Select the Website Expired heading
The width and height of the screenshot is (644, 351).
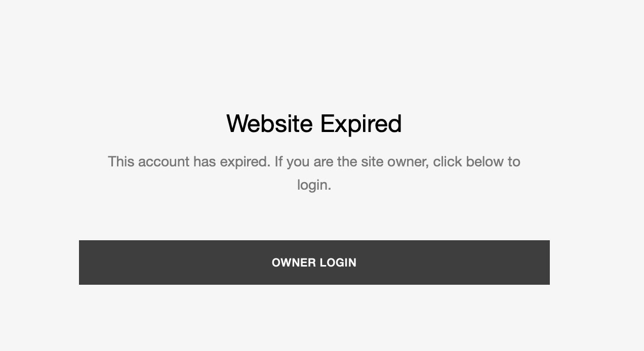click(x=314, y=124)
